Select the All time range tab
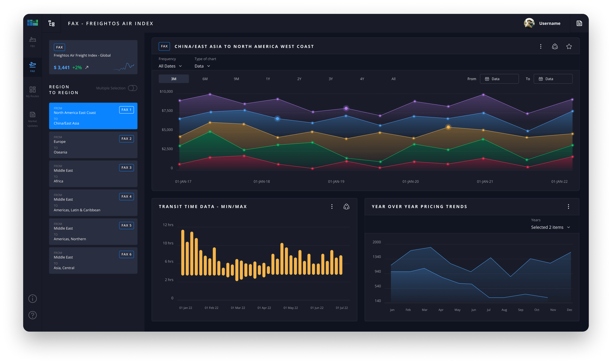 pos(393,79)
